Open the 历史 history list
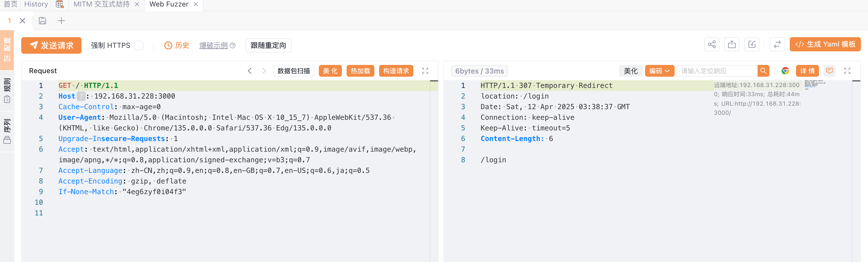Viewport: 868px width, 262px height. pyautogui.click(x=177, y=45)
